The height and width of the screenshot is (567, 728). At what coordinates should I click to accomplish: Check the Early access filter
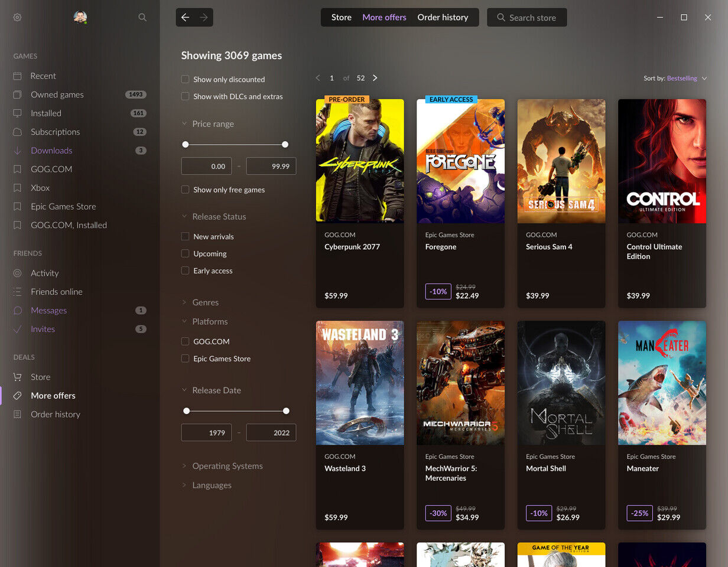(186, 271)
